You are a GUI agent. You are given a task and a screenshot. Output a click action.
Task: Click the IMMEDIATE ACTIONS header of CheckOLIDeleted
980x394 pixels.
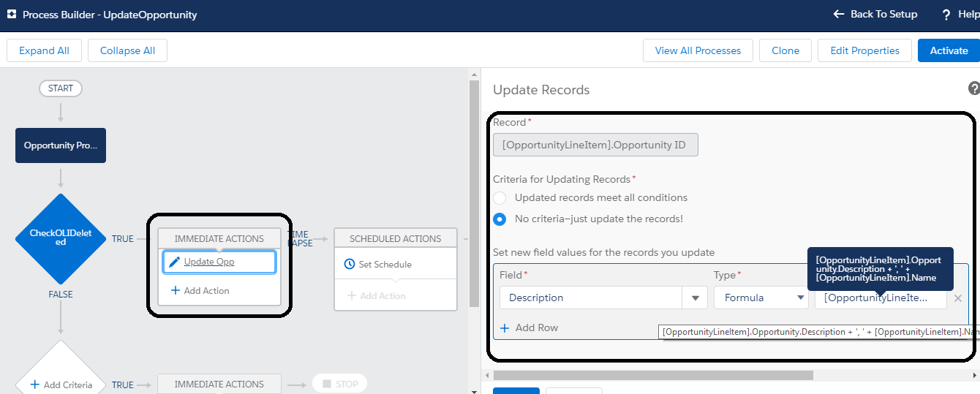coord(219,238)
